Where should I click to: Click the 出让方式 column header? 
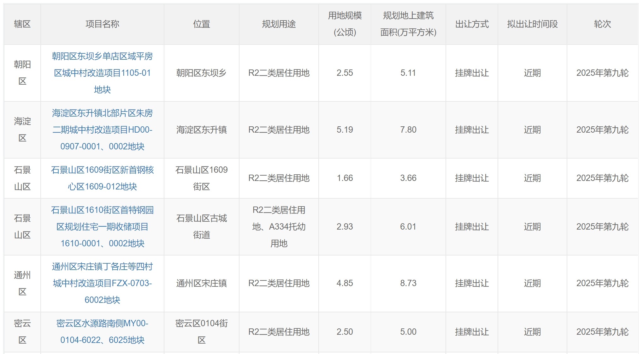click(x=472, y=24)
